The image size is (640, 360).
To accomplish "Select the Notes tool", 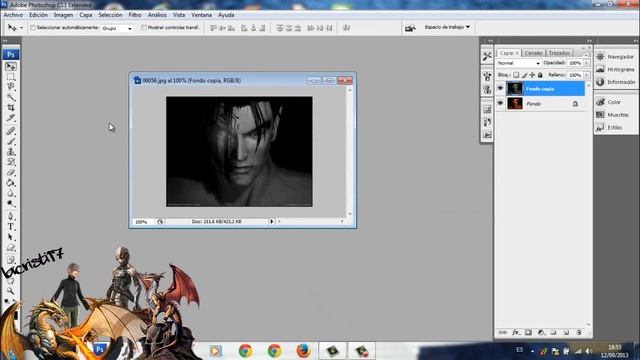I will point(11,260).
